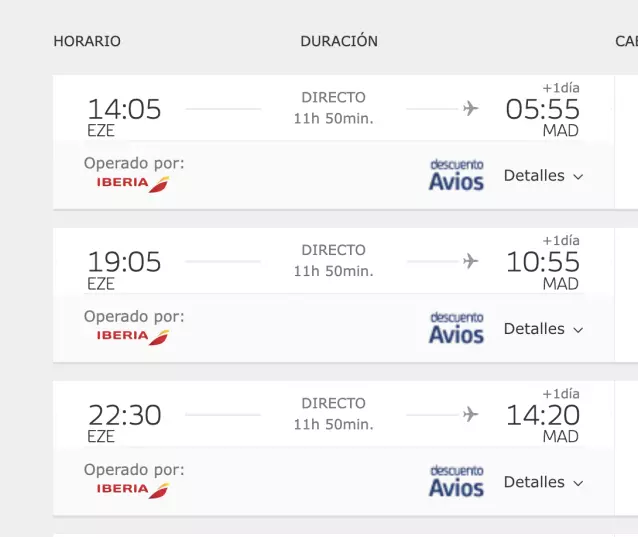638x537 pixels.
Task: Expand Detalles for the 14:05 flight
Action: pyautogui.click(x=543, y=176)
